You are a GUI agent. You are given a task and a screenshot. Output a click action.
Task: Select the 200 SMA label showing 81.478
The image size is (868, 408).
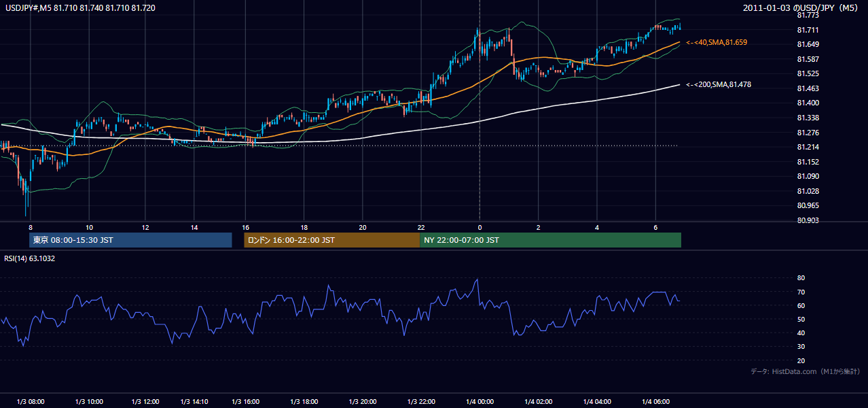tap(719, 84)
